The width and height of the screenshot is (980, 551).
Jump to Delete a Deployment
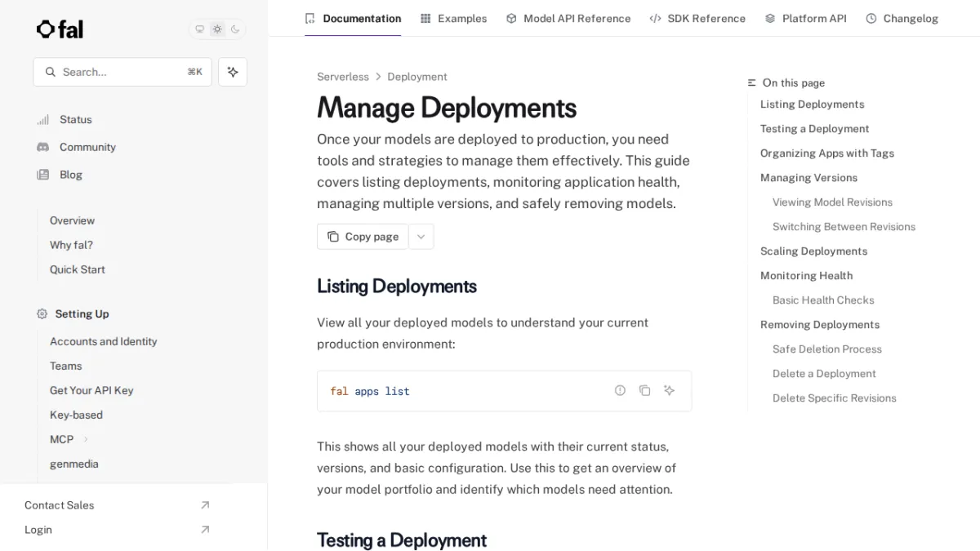click(824, 374)
